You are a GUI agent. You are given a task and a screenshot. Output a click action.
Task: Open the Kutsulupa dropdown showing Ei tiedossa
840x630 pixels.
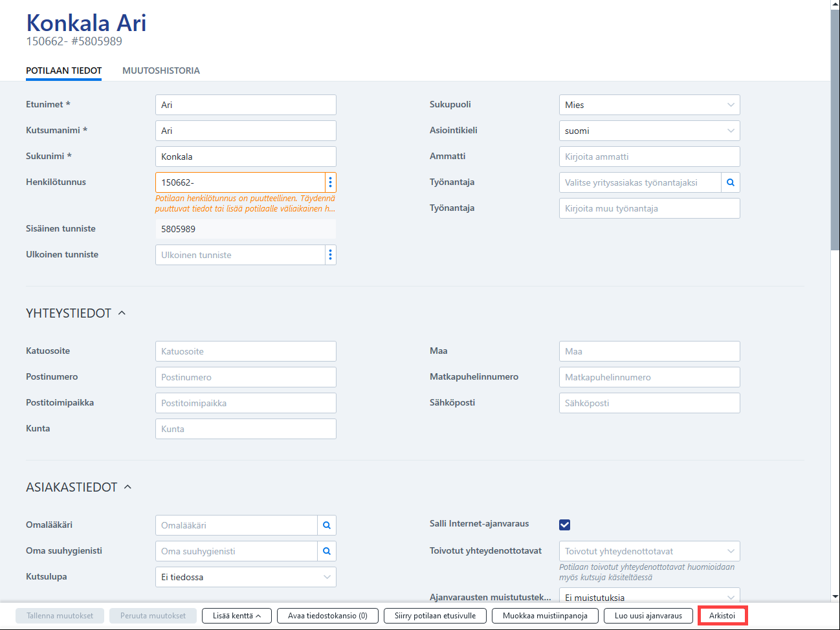tap(246, 577)
